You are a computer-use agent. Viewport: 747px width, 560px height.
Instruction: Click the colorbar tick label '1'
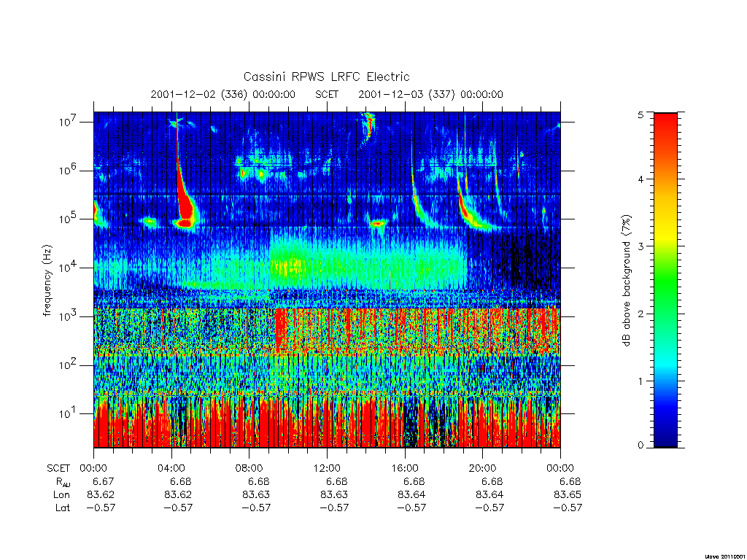click(640, 381)
